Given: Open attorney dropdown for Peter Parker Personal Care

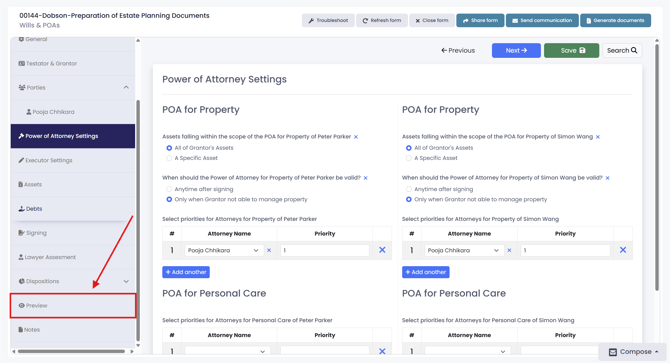Looking at the screenshot, I should (x=227, y=351).
